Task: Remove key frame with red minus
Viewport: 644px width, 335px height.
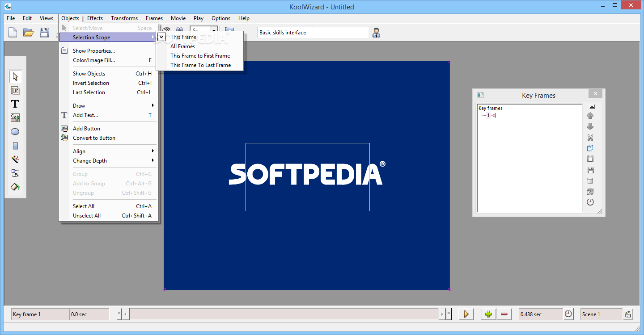Action: point(504,314)
